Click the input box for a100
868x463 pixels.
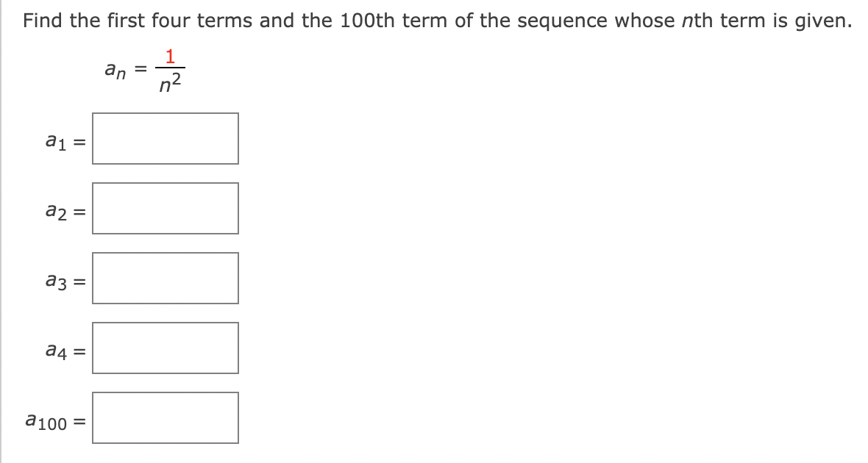tap(165, 417)
